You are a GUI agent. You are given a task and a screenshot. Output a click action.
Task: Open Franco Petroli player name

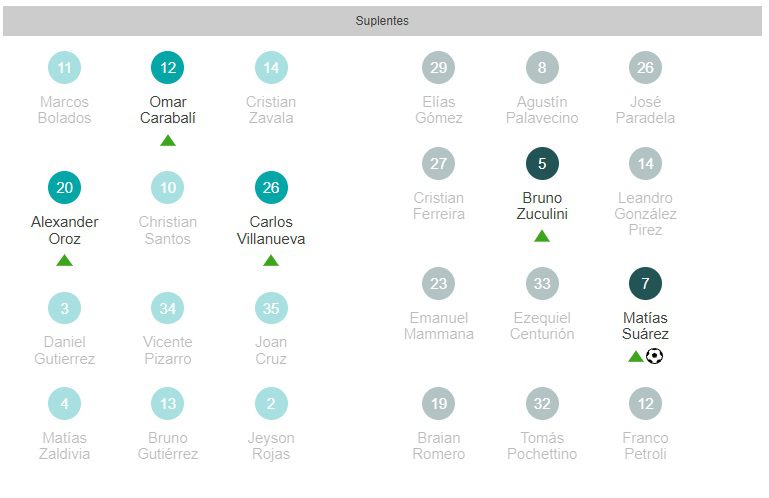[x=645, y=446]
